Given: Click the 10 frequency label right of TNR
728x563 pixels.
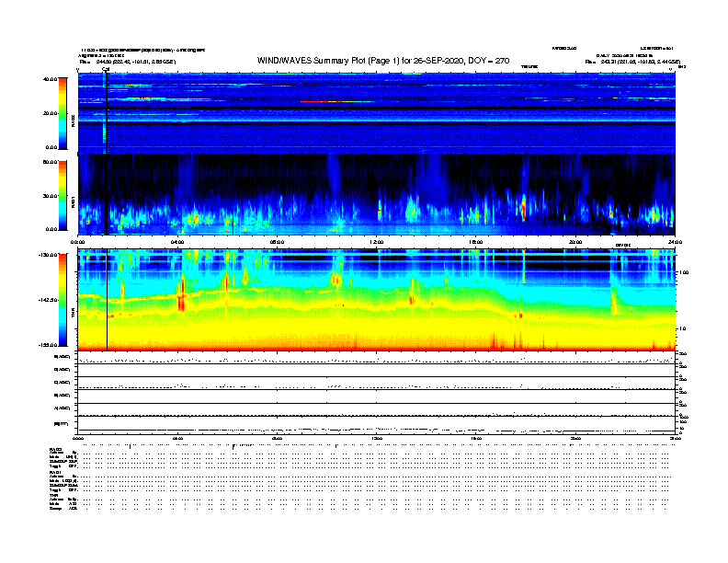Looking at the screenshot, I should [x=683, y=328].
